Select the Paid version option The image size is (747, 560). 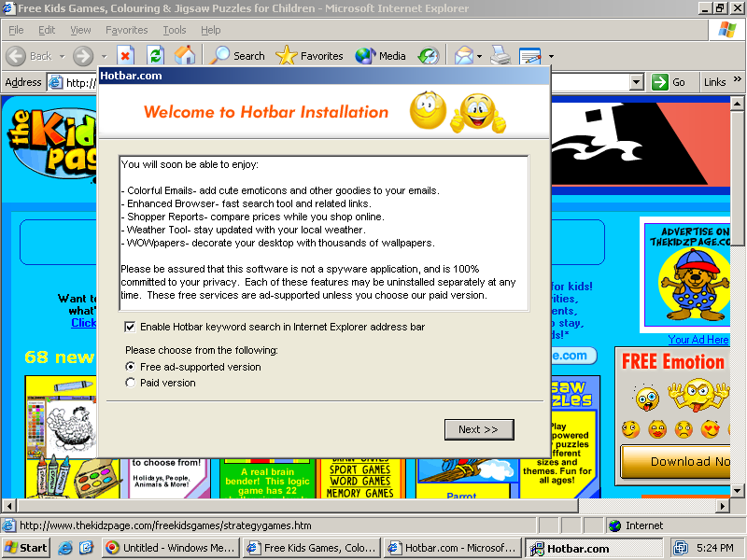point(130,383)
